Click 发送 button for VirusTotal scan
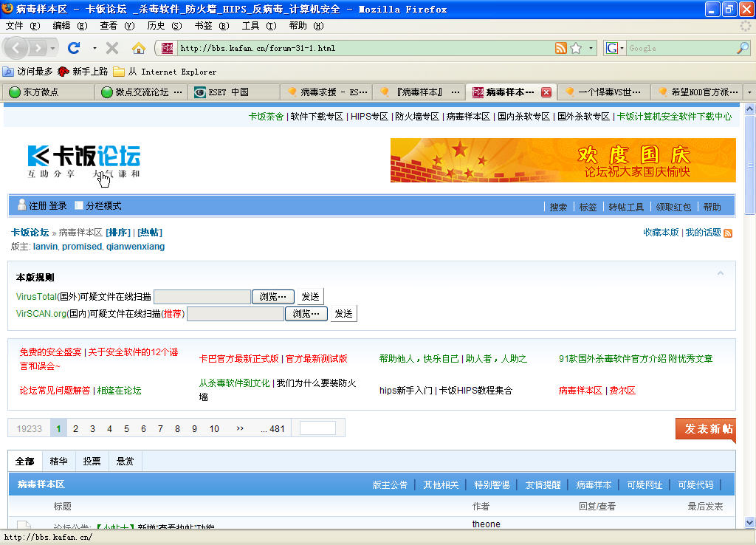The width and height of the screenshot is (756, 545). pos(310,297)
